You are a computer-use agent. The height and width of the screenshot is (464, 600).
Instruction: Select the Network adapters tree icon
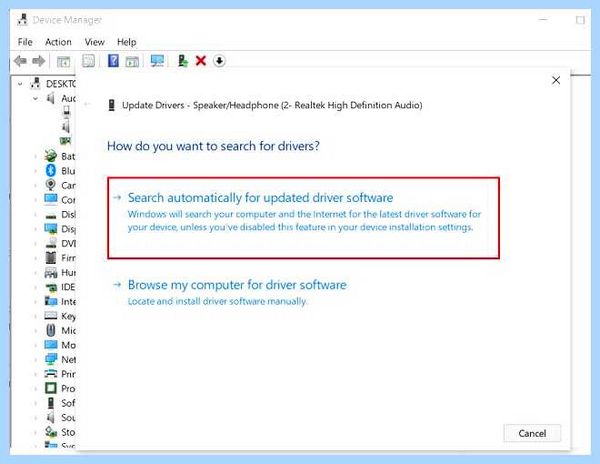51,359
